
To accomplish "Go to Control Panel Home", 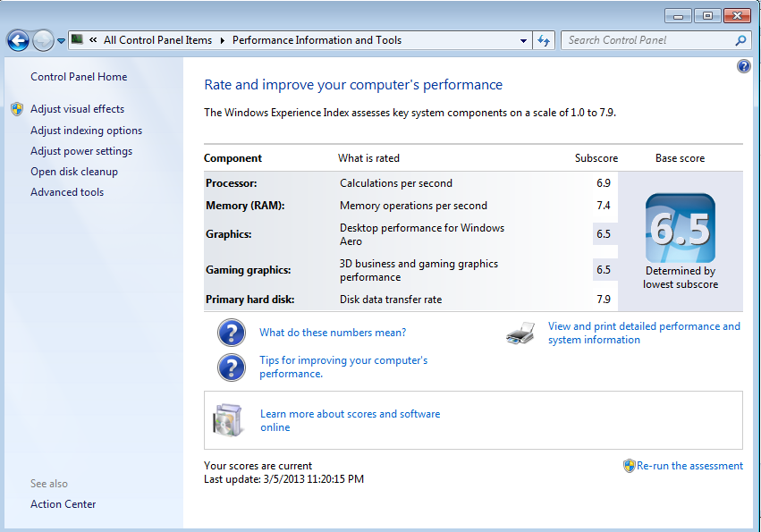I will click(79, 77).
